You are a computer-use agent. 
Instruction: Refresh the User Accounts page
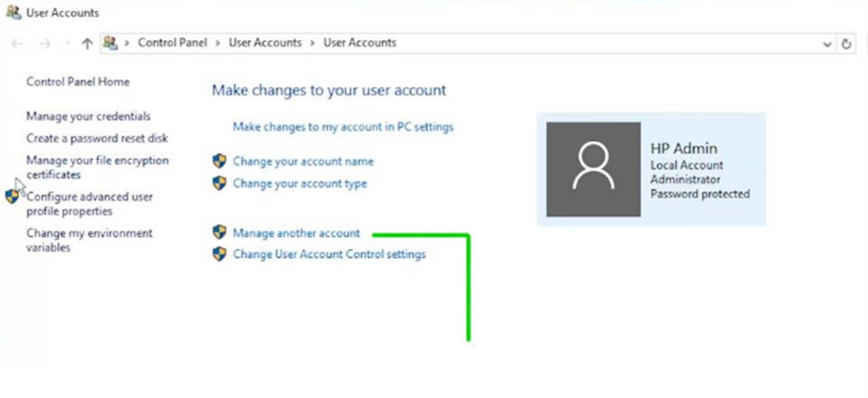pyautogui.click(x=846, y=44)
